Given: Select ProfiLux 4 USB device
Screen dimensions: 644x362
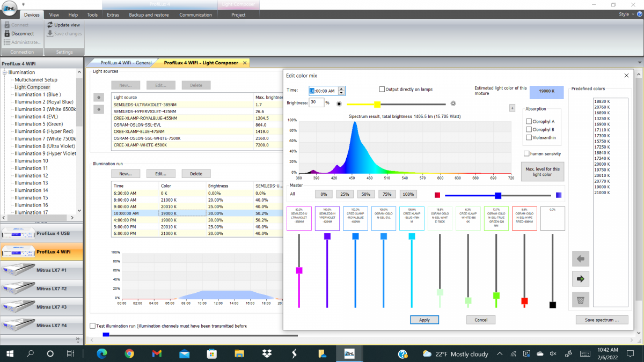Looking at the screenshot, I should tap(42, 233).
